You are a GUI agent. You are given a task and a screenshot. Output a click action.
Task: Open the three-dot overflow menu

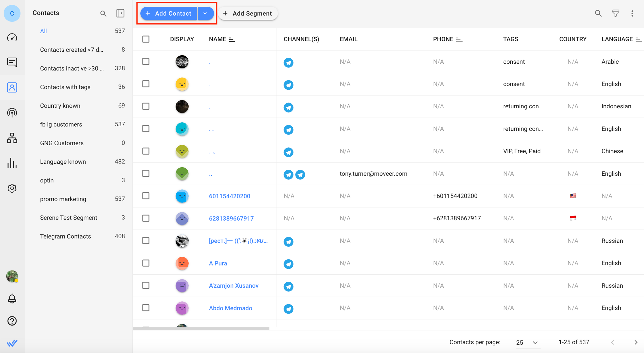(632, 13)
